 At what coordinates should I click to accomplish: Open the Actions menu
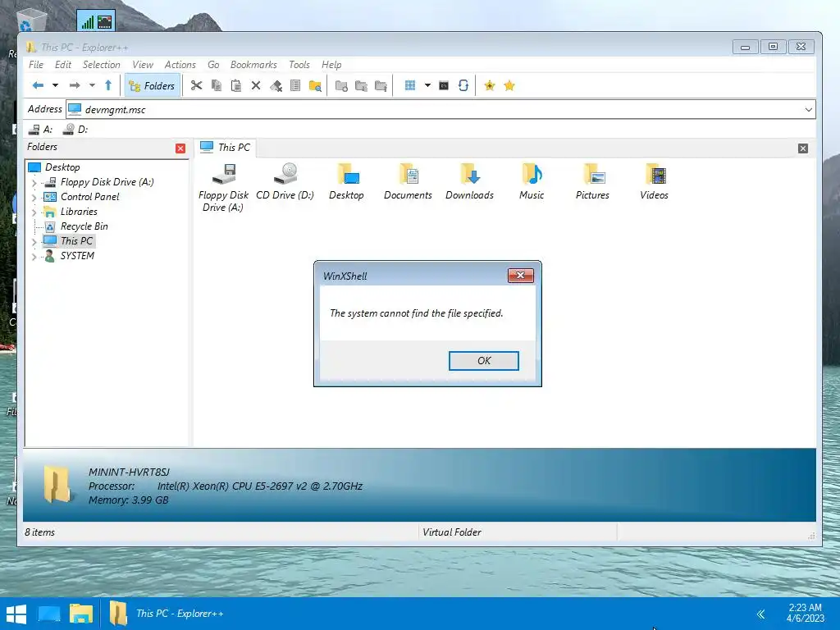[180, 65]
